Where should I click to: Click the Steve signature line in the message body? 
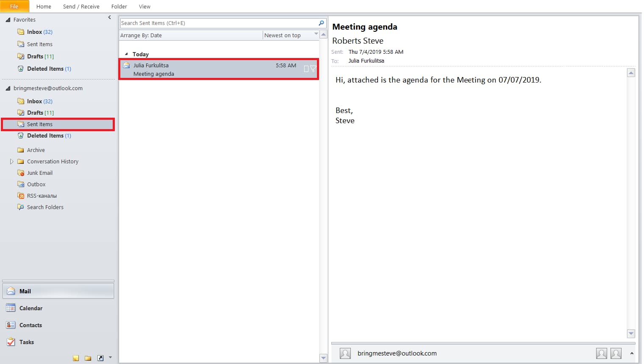(x=345, y=121)
